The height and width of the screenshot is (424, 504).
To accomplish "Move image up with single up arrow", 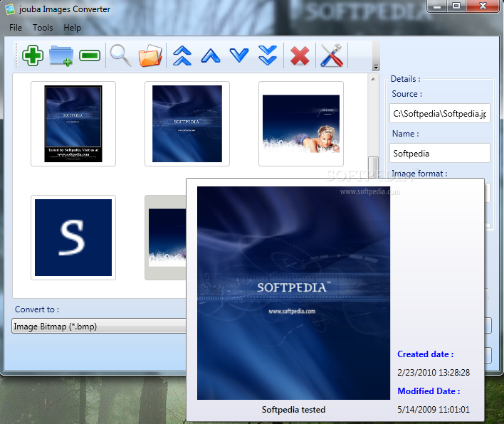I will (211, 55).
